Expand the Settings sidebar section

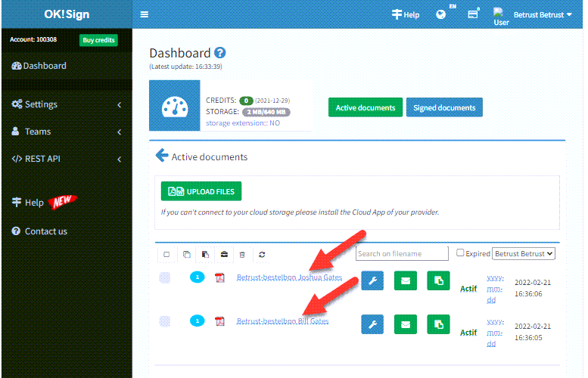coord(67,104)
